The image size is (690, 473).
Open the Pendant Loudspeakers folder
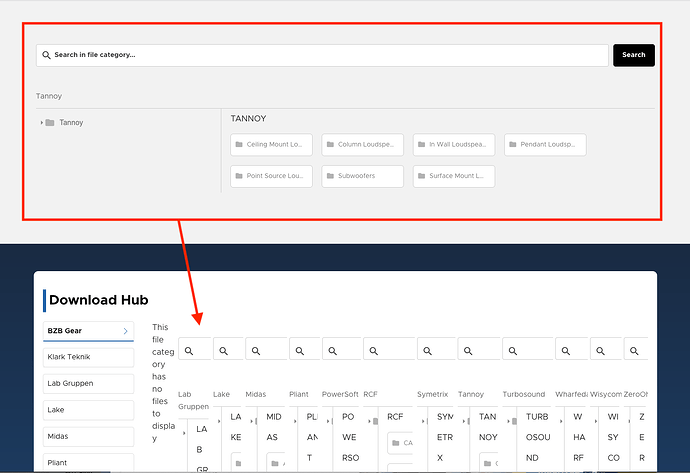544,145
